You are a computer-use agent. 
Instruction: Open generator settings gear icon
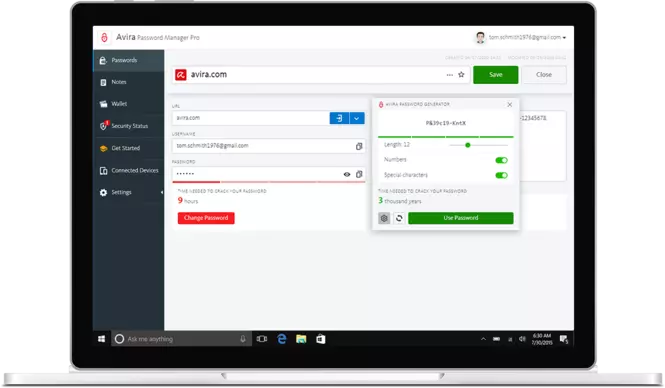pos(384,218)
